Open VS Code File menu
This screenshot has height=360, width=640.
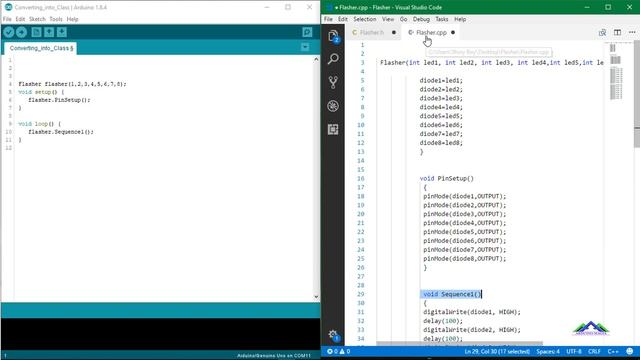(x=328, y=19)
